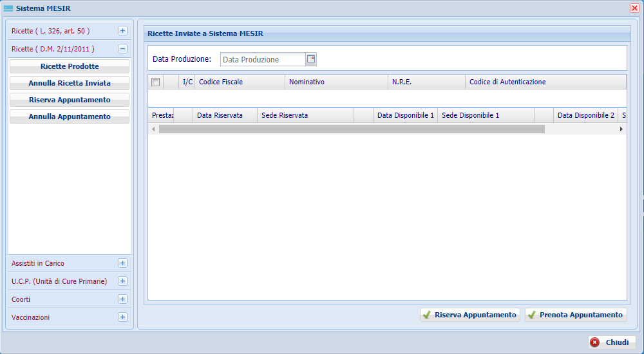The width and height of the screenshot is (644, 354).
Task: Click the Sede Riservata column header
Action: pos(305,115)
